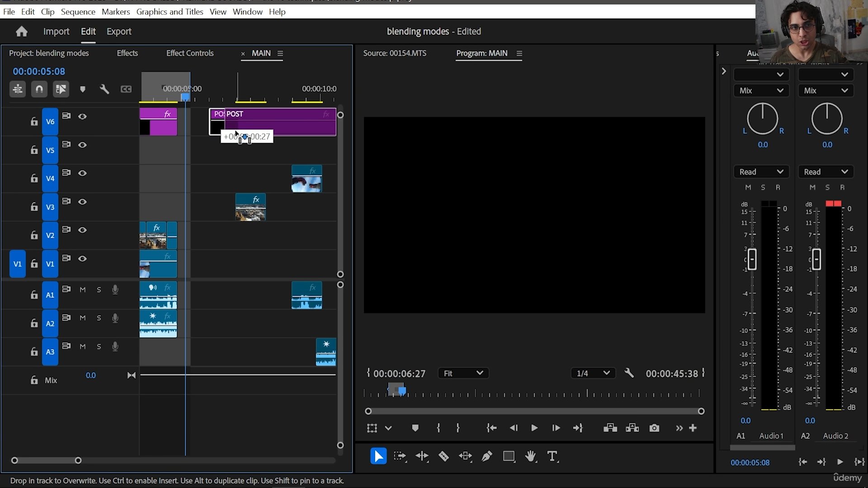This screenshot has height=488, width=868.
Task: Click Audio 1 volume fader handle
Action: [x=752, y=259]
